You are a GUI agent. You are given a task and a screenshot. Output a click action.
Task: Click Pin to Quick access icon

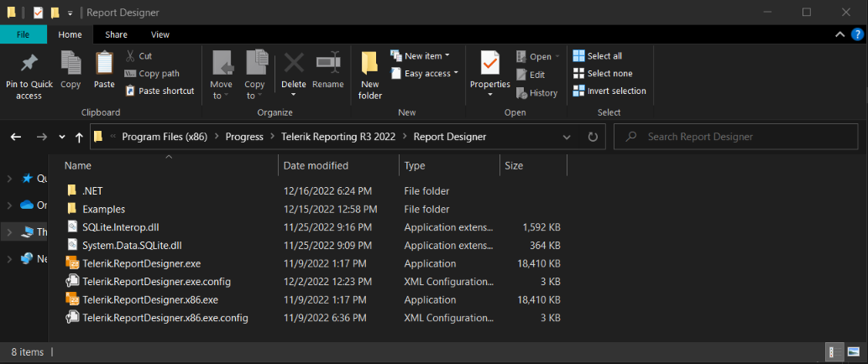[x=29, y=64]
